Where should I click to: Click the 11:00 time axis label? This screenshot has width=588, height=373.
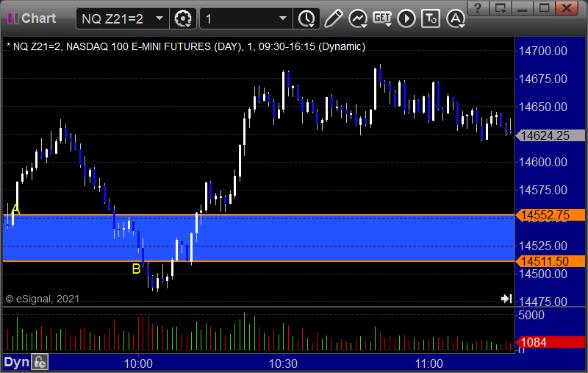click(x=429, y=363)
